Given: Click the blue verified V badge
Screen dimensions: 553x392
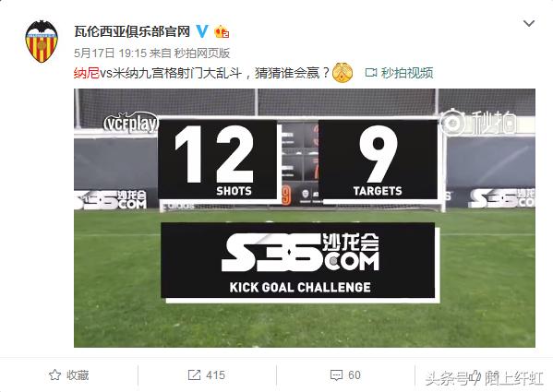Looking at the screenshot, I should tap(202, 31).
